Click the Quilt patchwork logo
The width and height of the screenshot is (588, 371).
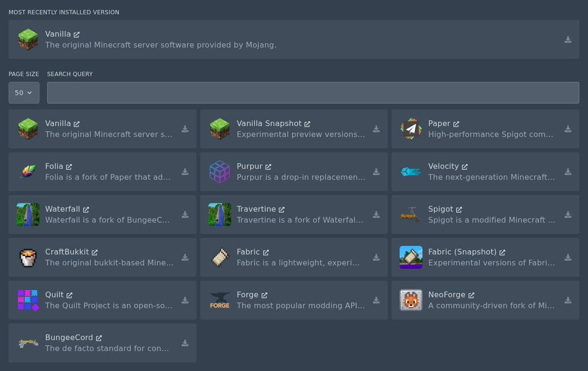[28, 300]
